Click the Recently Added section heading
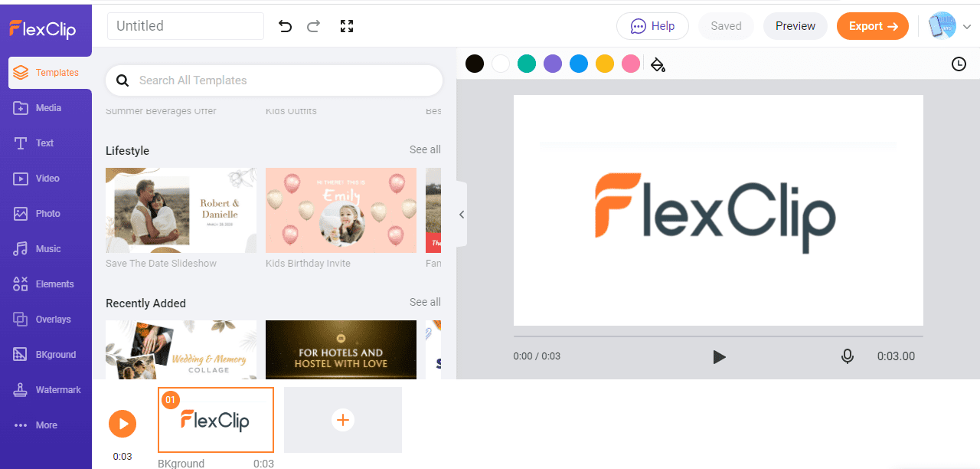This screenshot has width=980, height=469. point(145,303)
